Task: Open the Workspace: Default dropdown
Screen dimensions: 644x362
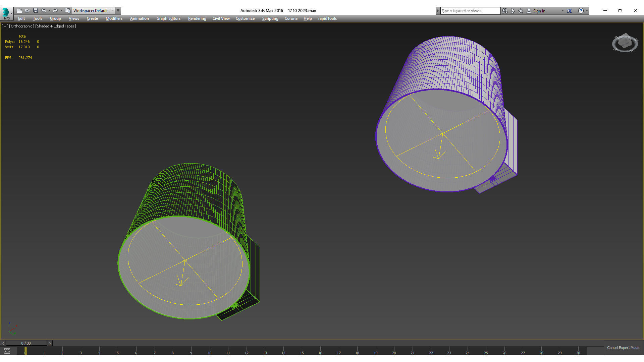Action: coord(94,11)
